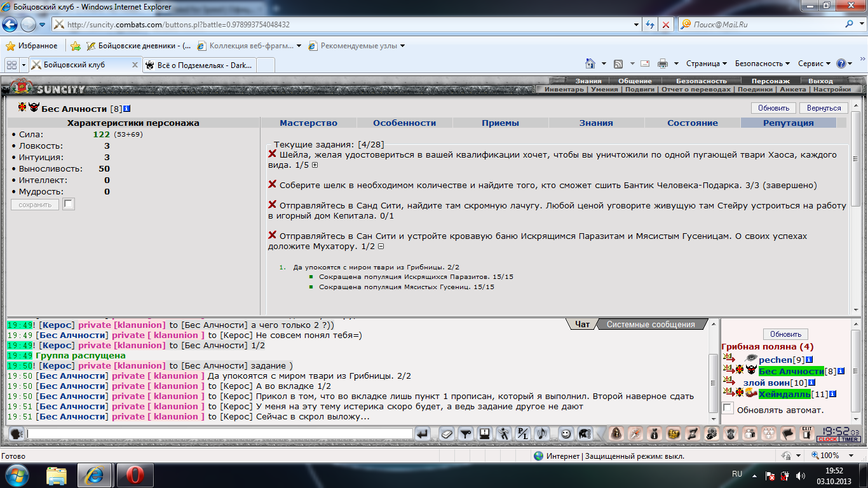Open the Quick Tabs dropdown arrow
868x488 pixels.
24,65
